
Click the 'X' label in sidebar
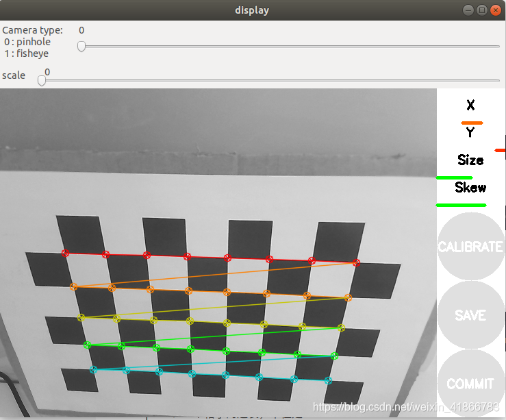(x=470, y=105)
